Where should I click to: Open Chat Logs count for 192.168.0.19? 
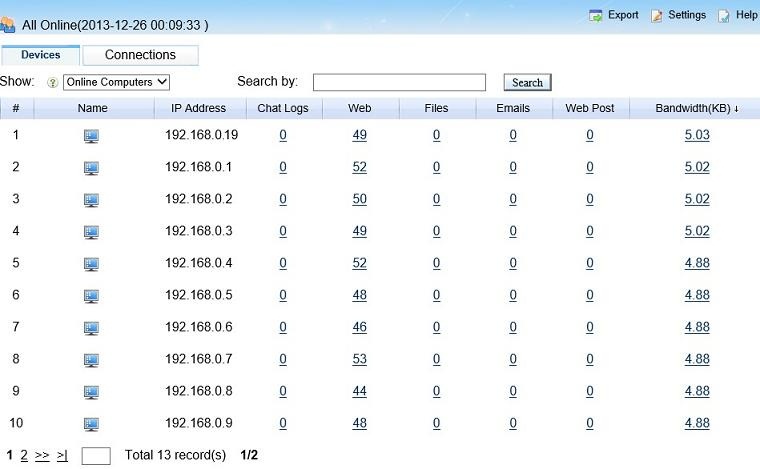pos(283,135)
